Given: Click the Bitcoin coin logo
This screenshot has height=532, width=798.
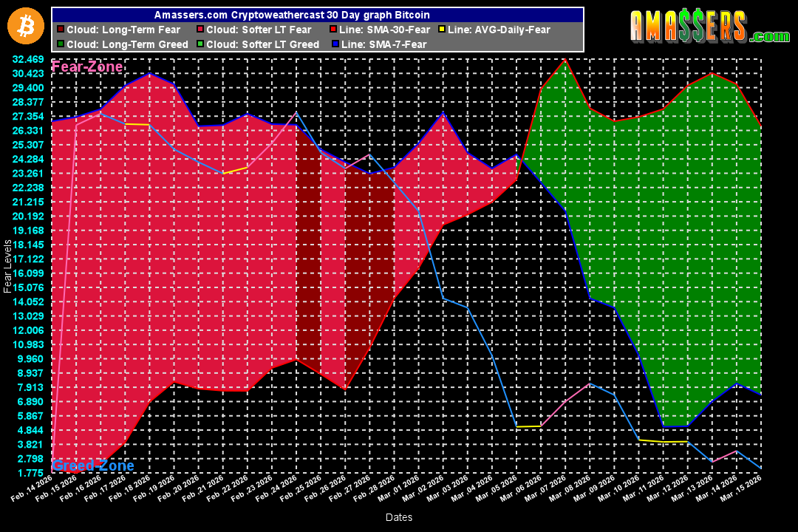Looking at the screenshot, I should click(26, 26).
